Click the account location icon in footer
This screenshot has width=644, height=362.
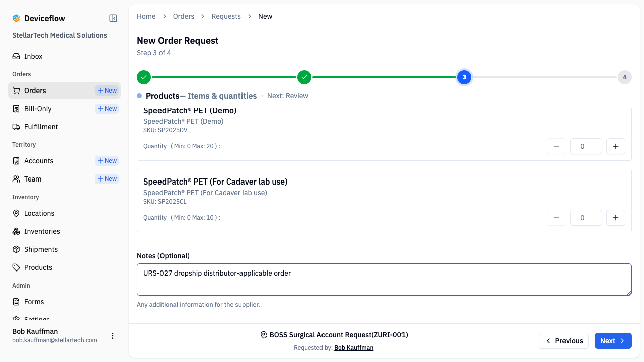point(264,335)
